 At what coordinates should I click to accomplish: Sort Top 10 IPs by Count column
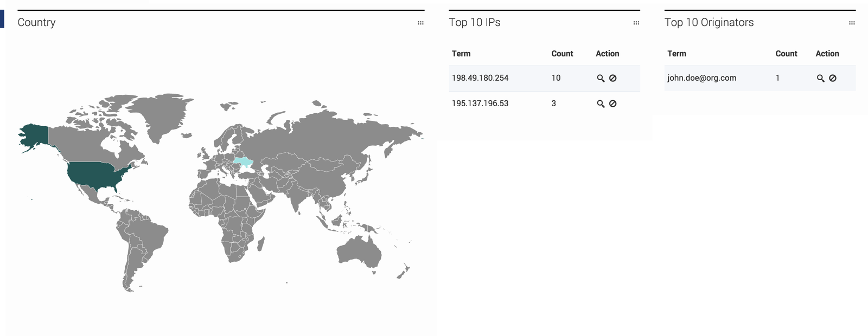pos(562,54)
